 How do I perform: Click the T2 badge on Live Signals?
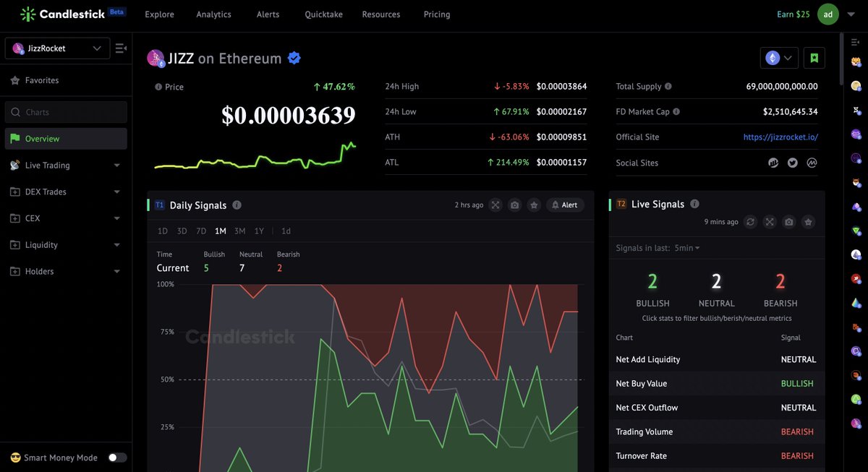[x=621, y=204]
